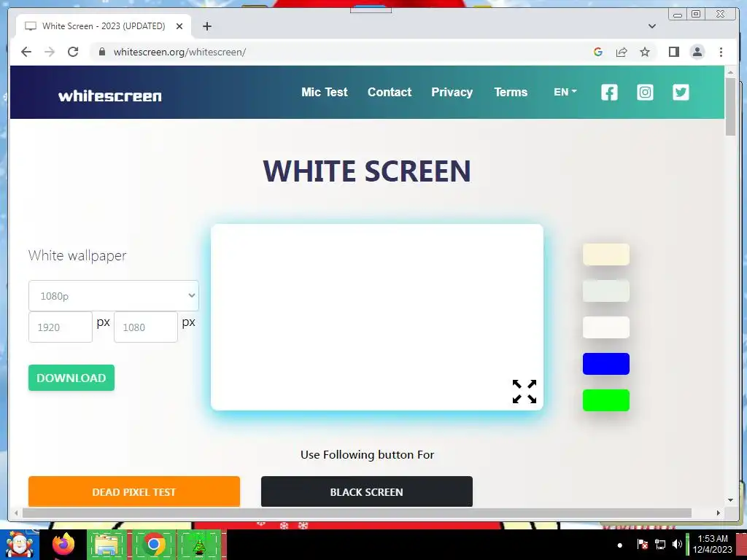Click the DEAD PIXEL TEST button
This screenshot has height=560, width=747.
(134, 492)
